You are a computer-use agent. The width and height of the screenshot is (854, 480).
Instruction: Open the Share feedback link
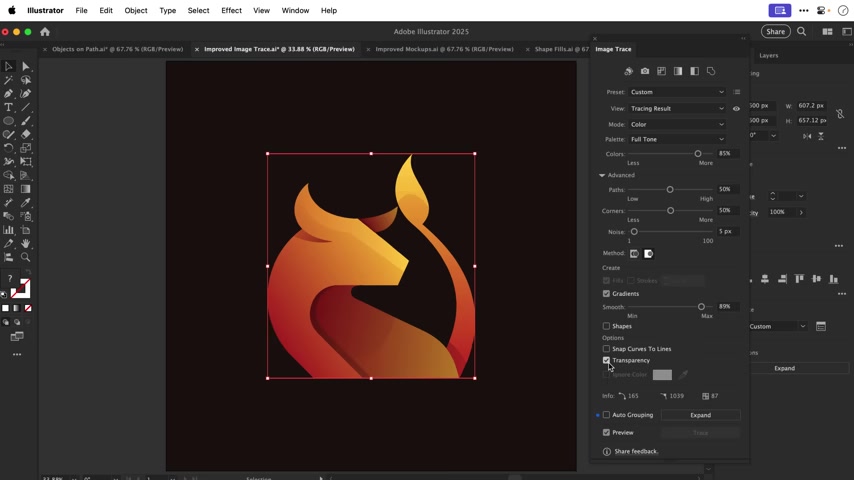click(636, 451)
